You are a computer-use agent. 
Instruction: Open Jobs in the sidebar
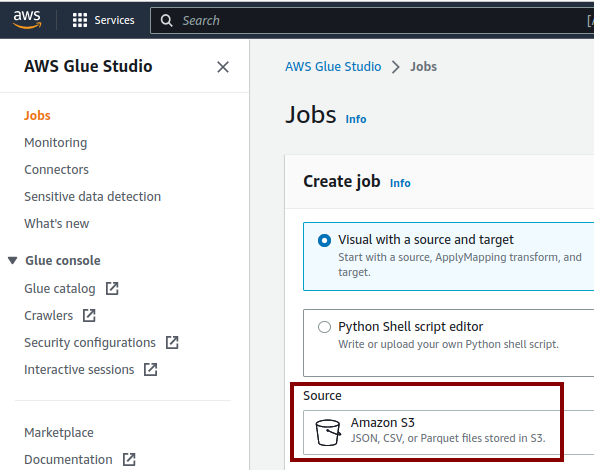[x=37, y=116]
